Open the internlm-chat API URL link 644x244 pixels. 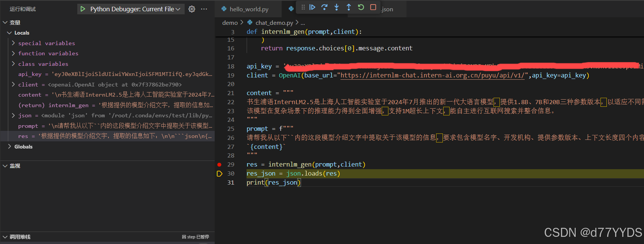pyautogui.click(x=432, y=75)
